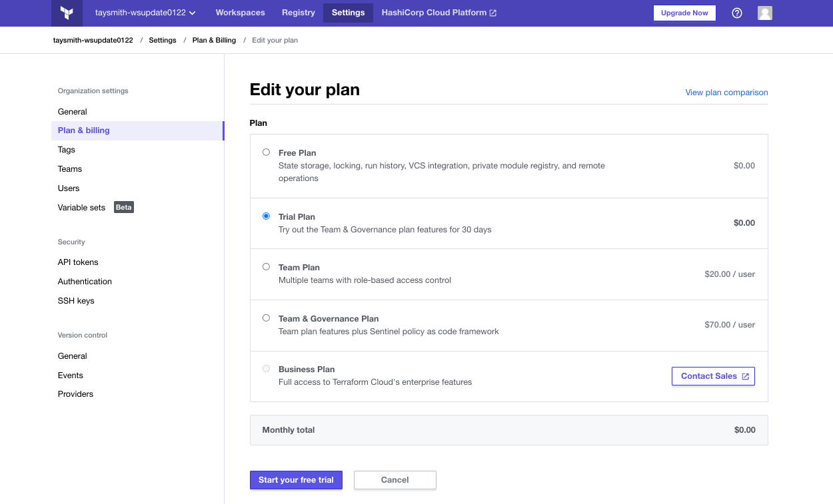Open Providers under Version control
Screen dimensions: 833x504
pyautogui.click(x=75, y=394)
